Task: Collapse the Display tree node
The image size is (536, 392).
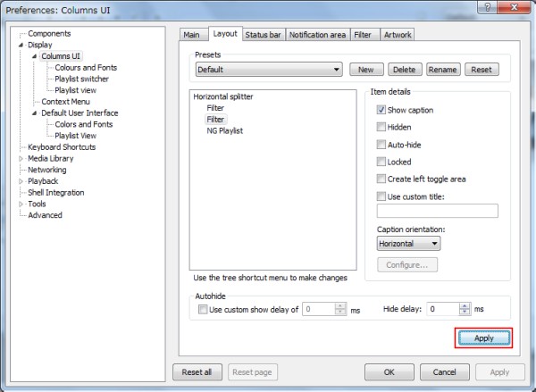Action: 21,45
